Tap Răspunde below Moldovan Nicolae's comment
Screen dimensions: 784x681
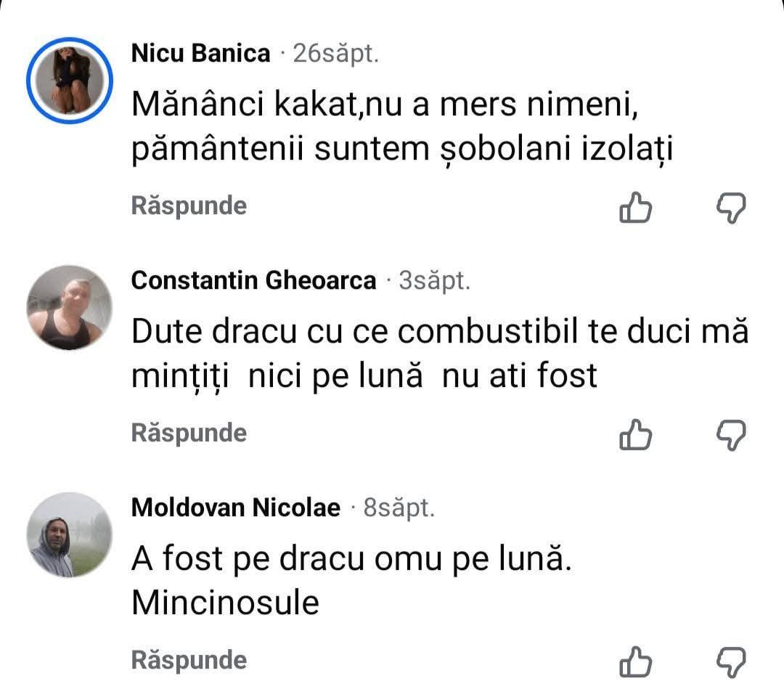189,661
